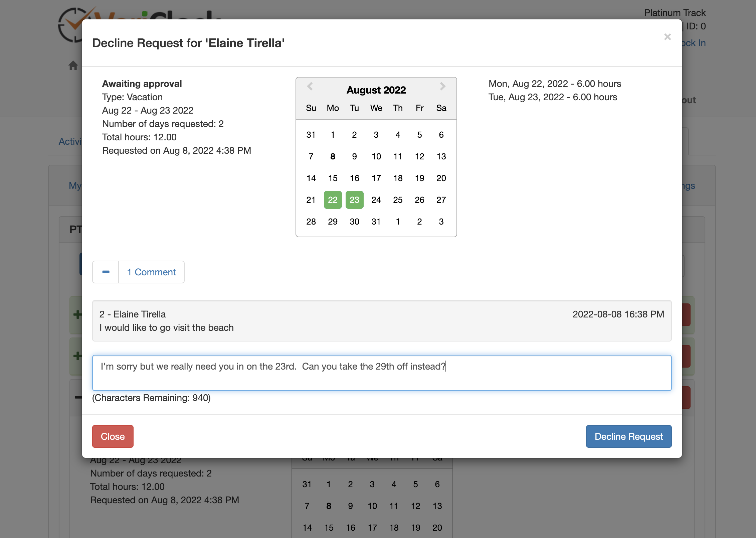Open the '1 Comment' section

click(151, 272)
